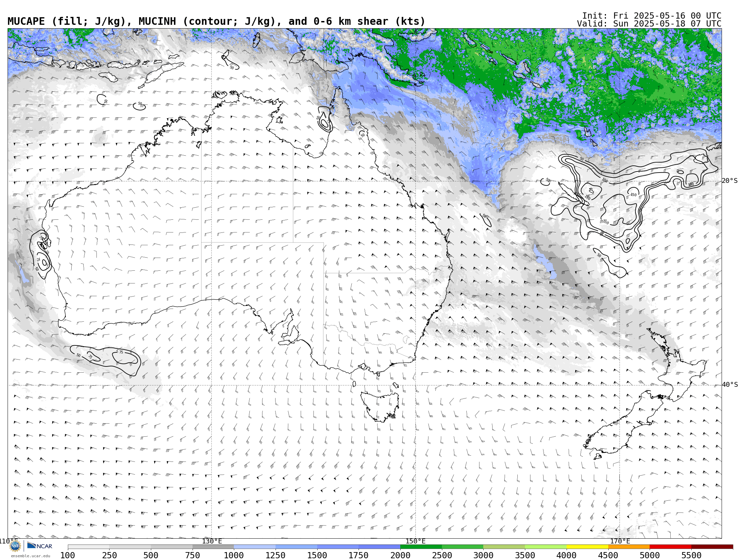Click the NCAR logo
Viewport: 744px width, 560px height.
pos(40,546)
